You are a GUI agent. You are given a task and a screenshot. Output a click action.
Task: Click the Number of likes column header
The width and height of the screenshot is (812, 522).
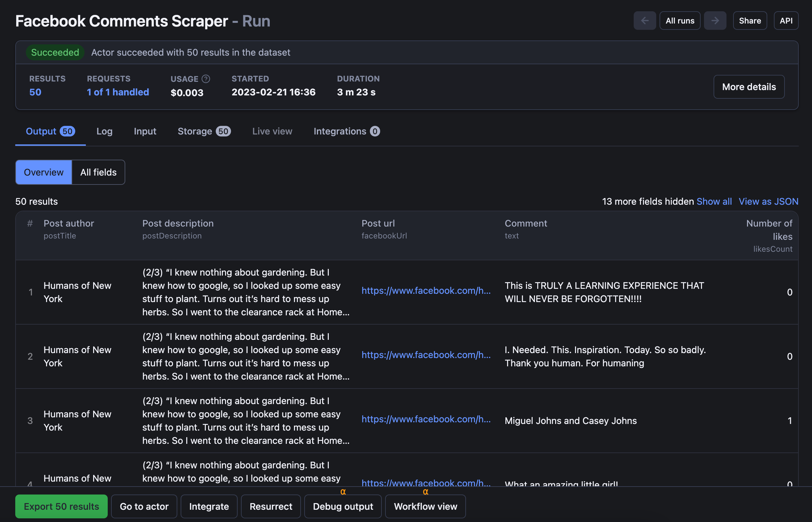pos(769,230)
